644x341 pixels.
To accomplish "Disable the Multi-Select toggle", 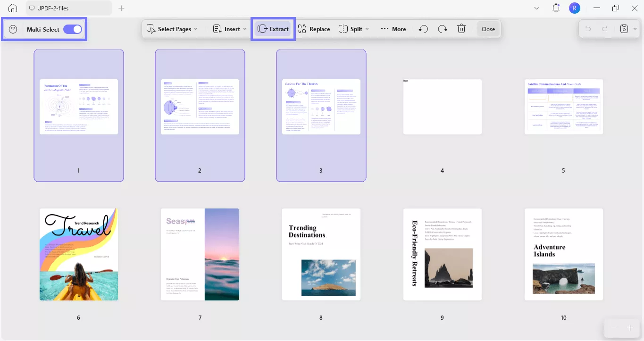I will point(72,29).
